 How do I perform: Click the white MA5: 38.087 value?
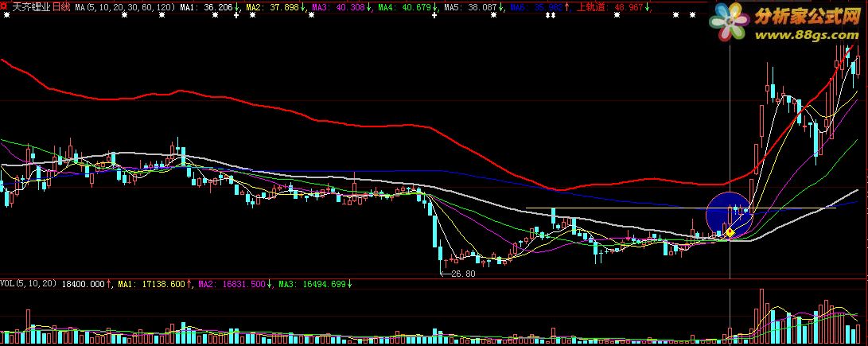click(469, 8)
